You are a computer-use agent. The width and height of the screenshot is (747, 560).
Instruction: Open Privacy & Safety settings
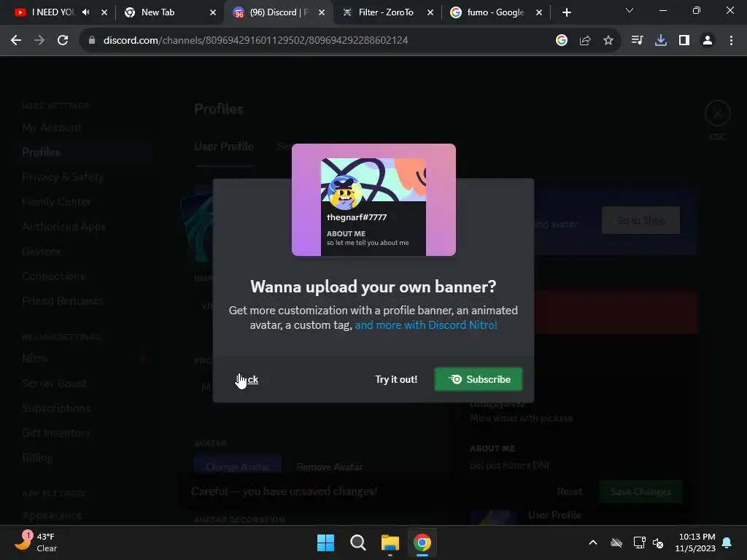tap(63, 177)
